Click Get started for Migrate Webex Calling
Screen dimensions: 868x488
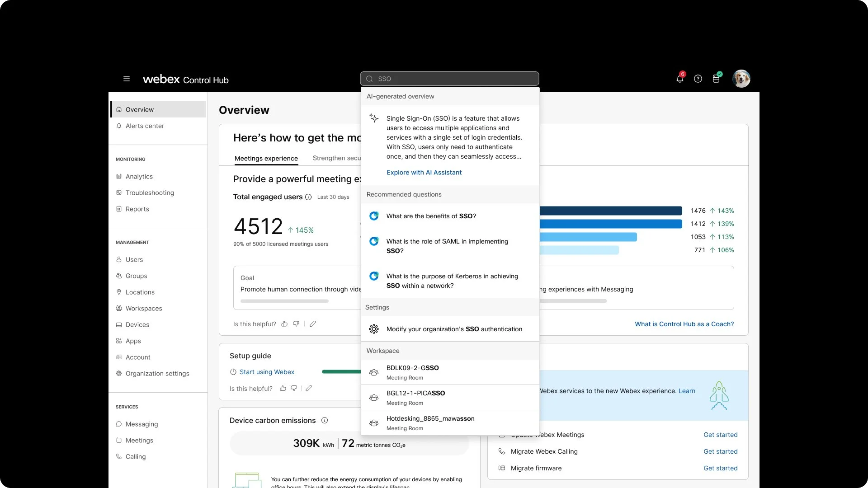click(720, 451)
